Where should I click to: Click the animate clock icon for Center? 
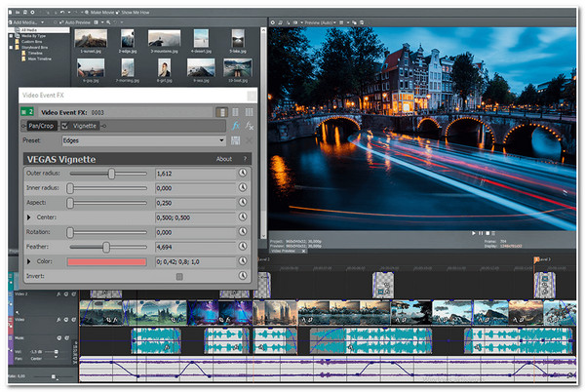[243, 216]
